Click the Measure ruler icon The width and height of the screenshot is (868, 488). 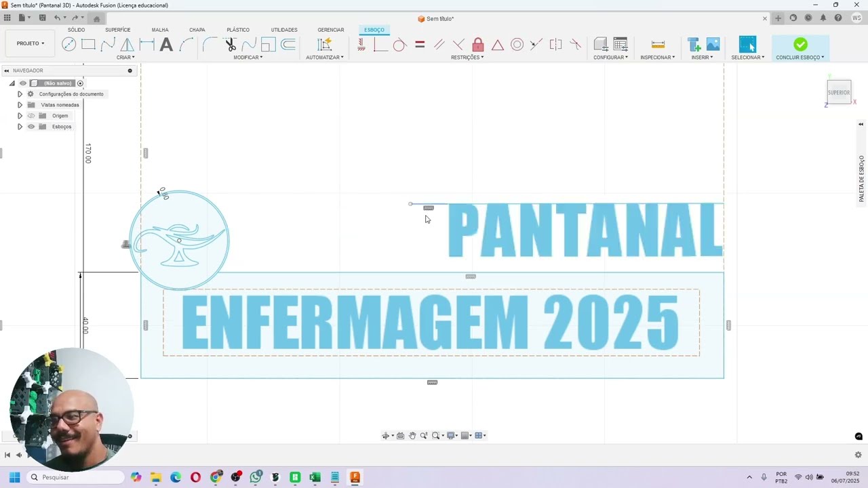[658, 45]
